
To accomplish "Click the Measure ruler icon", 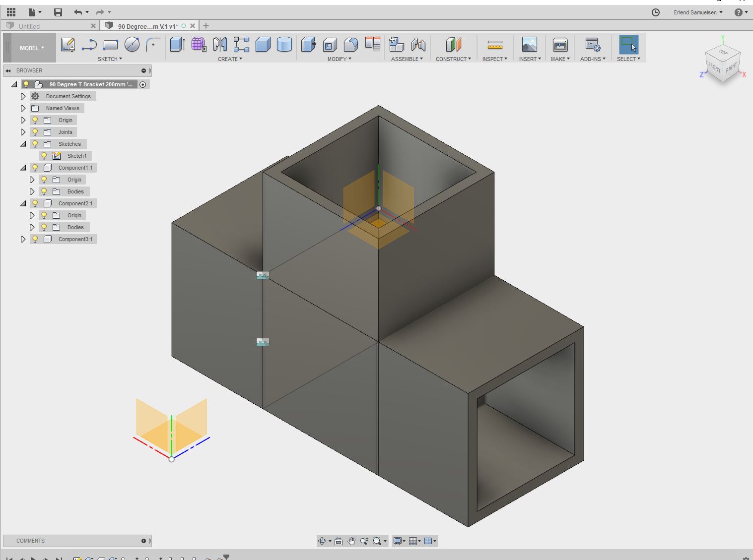I will [x=495, y=45].
